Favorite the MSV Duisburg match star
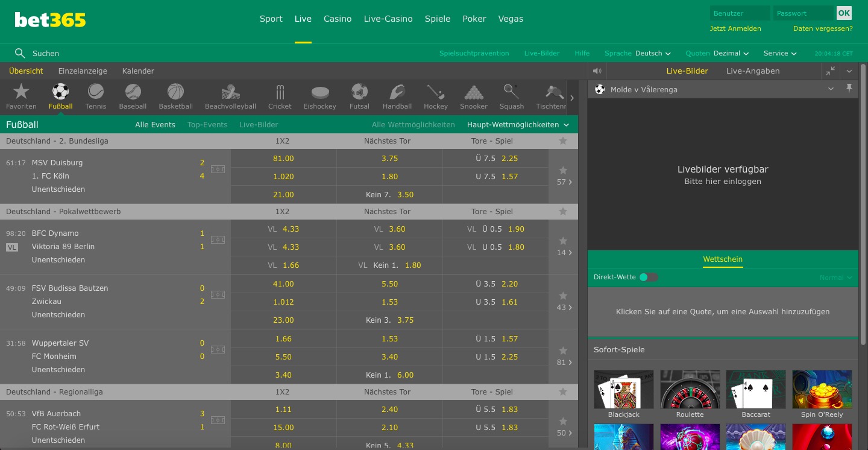868x450 pixels. pos(563,170)
